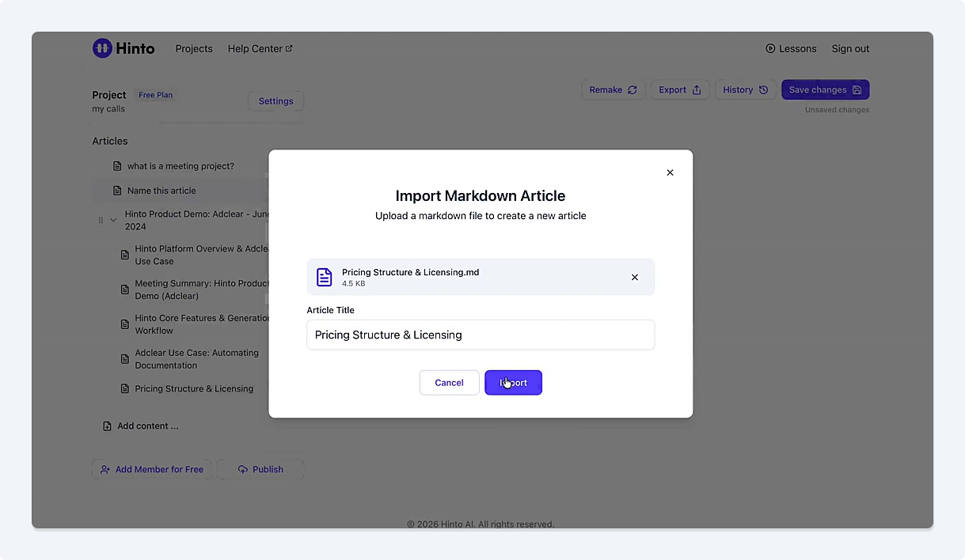Click the Import button
This screenshot has height=560, width=965.
tap(513, 383)
